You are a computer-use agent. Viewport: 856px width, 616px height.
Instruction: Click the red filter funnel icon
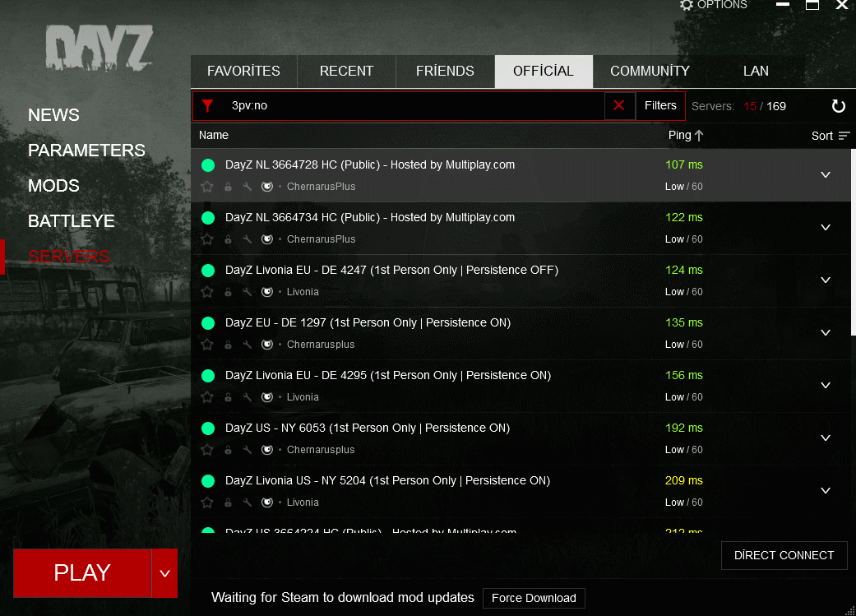[x=207, y=105]
